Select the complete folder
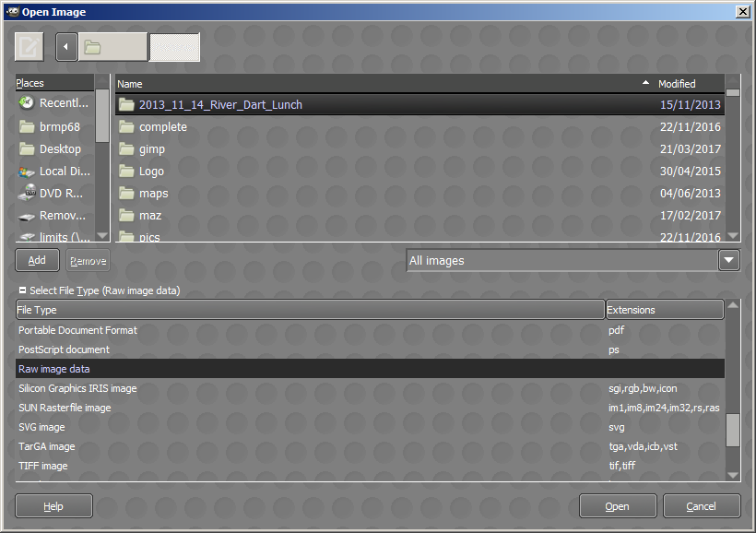The image size is (756, 533). (419, 127)
